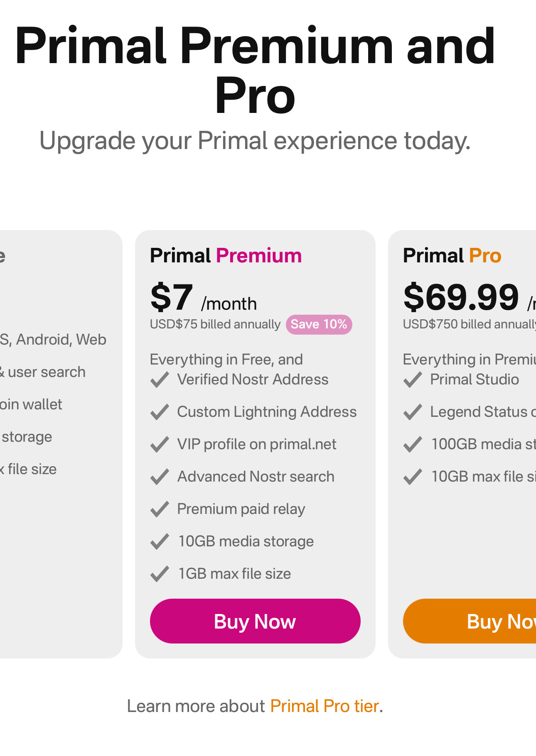536x756 pixels.
Task: Click checkmark beside 100GB media storage
Action: [413, 445]
